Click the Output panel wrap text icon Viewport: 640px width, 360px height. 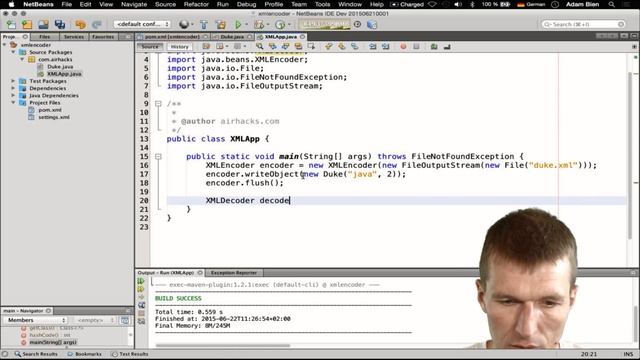pos(141,305)
